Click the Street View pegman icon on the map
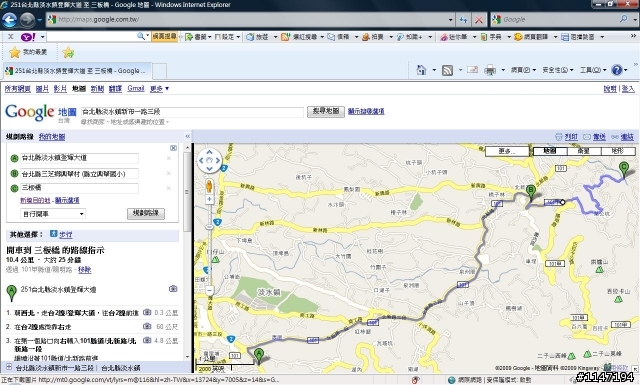Viewport: 640px width, 385px height. point(209,186)
